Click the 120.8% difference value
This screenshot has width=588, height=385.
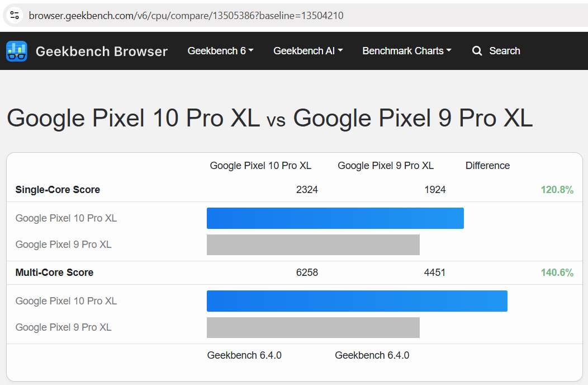pyautogui.click(x=557, y=190)
